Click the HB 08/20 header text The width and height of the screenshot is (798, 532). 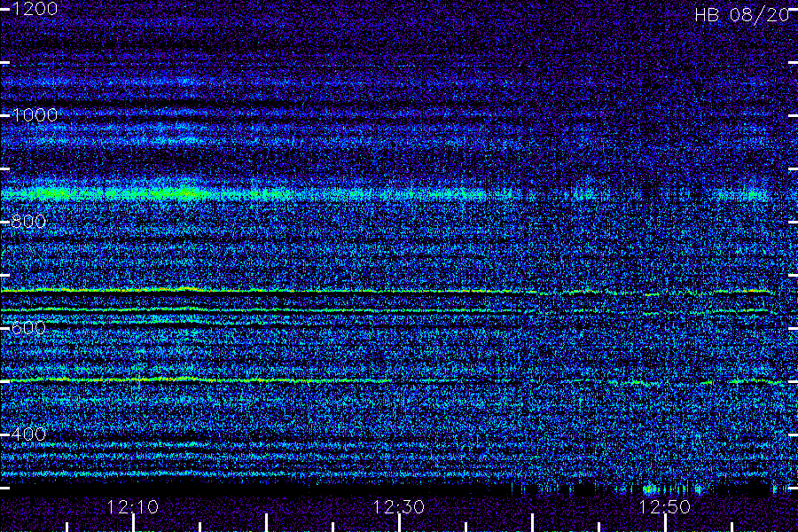[x=742, y=15]
